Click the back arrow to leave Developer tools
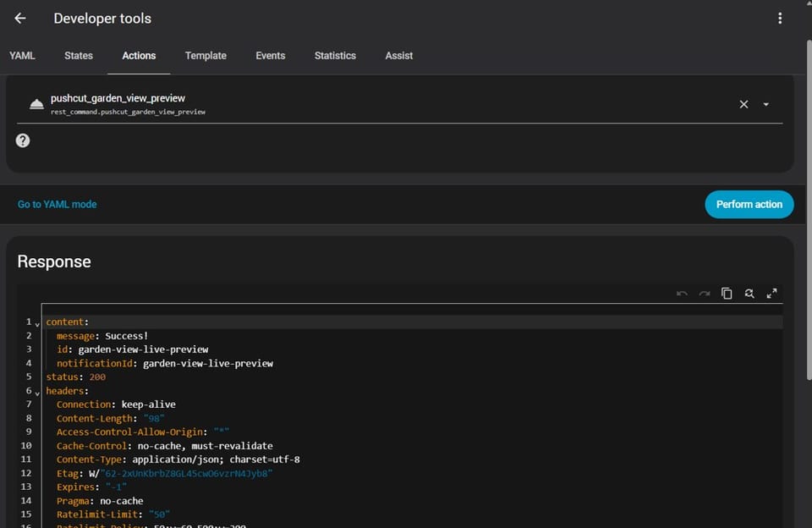Screen dimensions: 812x528 (19, 18)
